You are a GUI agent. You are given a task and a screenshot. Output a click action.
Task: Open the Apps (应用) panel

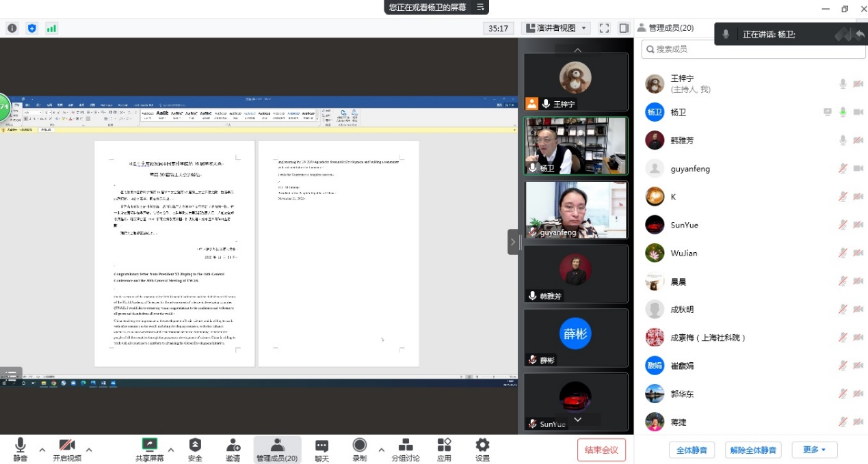444,449
